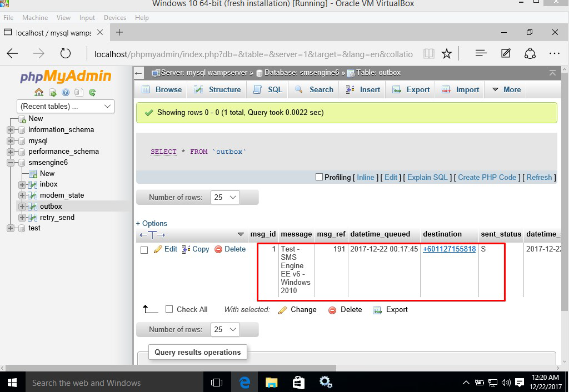Open the phpMyAdmin documentation help icon
This screenshot has width=569, height=392.
click(66, 92)
